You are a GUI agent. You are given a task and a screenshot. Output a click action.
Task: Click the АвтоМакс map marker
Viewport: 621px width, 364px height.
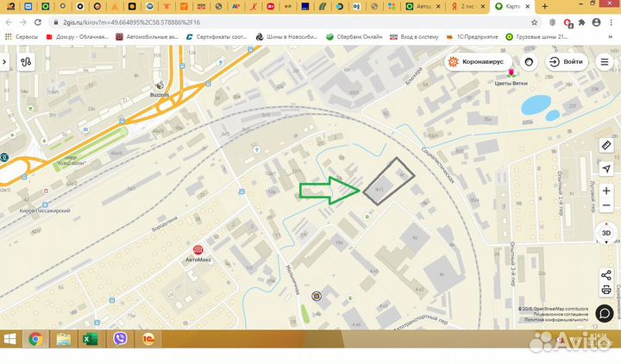coord(198,250)
